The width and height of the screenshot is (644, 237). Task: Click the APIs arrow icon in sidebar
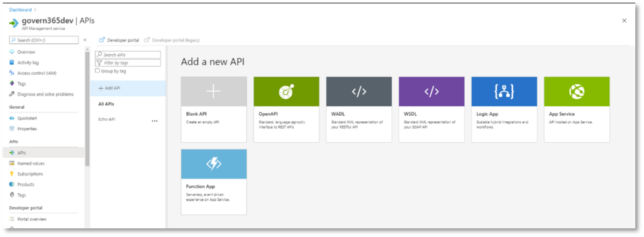point(12,152)
